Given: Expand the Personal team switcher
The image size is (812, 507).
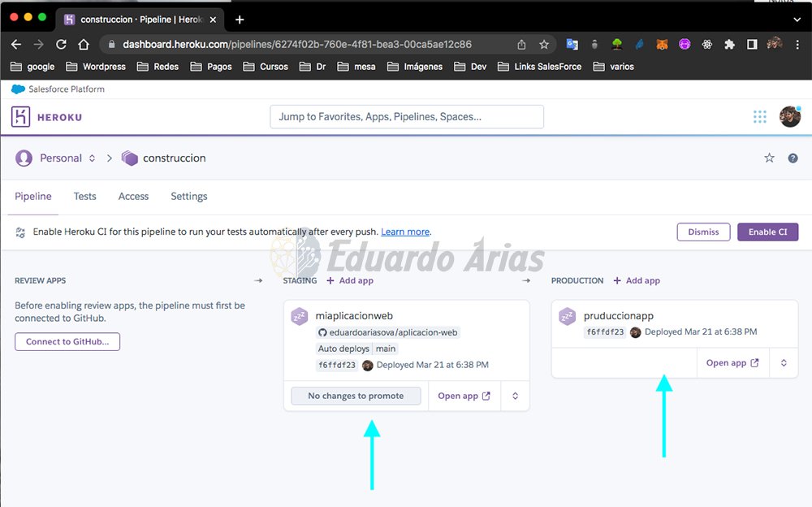Looking at the screenshot, I should [x=92, y=158].
